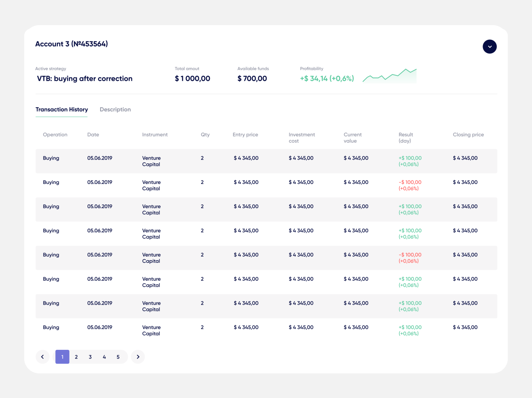Go to next page arrow

[x=138, y=357]
